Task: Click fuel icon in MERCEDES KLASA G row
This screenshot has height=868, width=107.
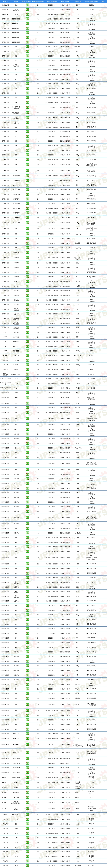Action: click(27, 388)
